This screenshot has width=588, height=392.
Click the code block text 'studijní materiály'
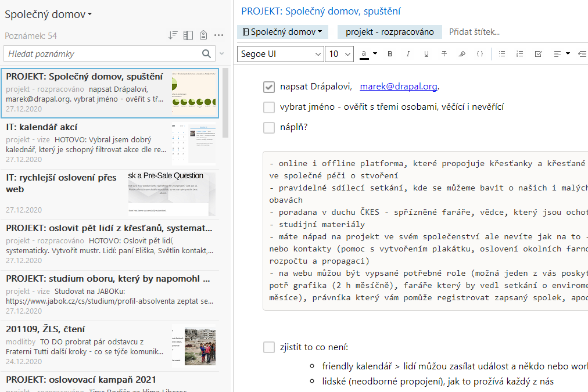click(321, 225)
